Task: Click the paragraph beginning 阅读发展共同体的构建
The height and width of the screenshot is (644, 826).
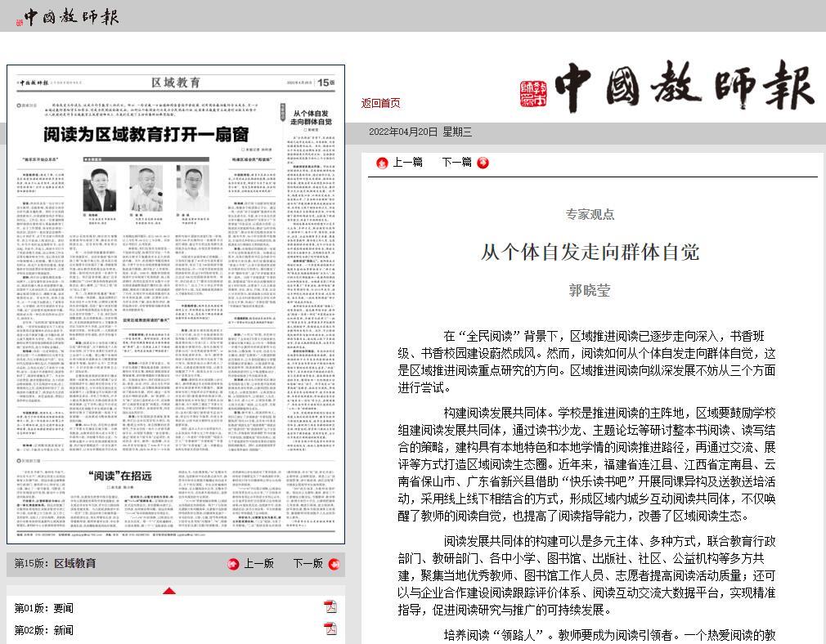Action: tap(586, 575)
